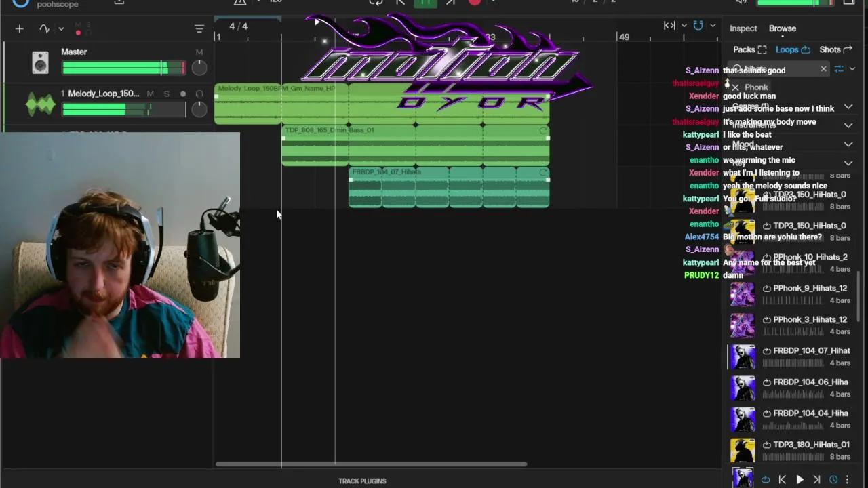
Task: Click the Master volume meter
Action: tap(123, 68)
